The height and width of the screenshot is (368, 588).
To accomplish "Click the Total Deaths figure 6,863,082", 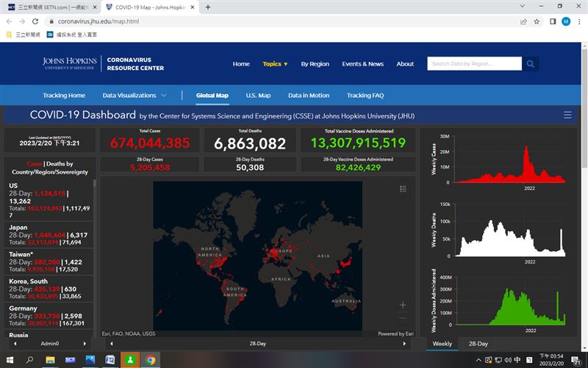I will (250, 144).
